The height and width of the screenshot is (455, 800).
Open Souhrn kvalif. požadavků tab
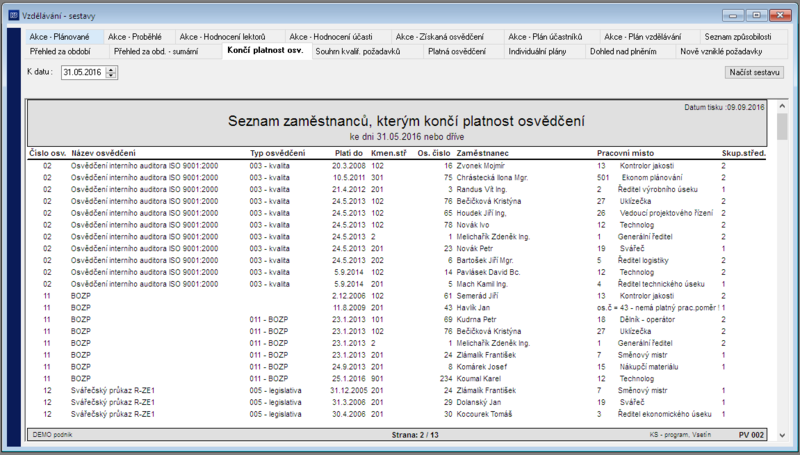pyautogui.click(x=367, y=52)
